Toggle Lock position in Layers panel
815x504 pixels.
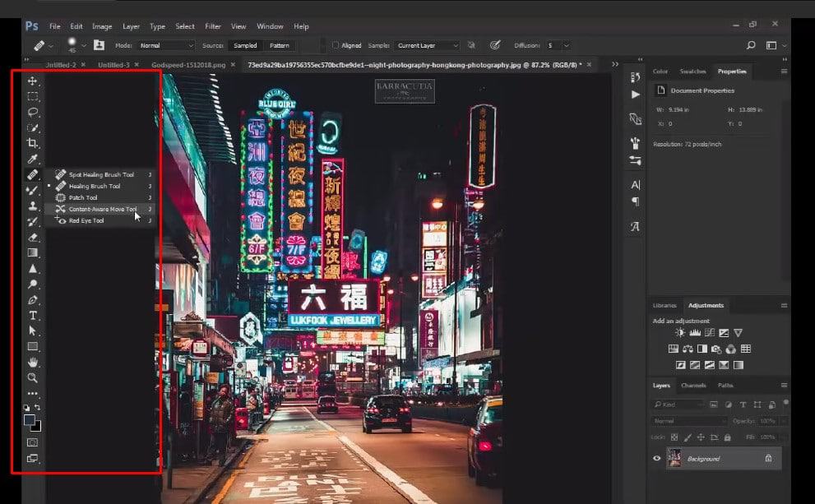[x=701, y=437]
